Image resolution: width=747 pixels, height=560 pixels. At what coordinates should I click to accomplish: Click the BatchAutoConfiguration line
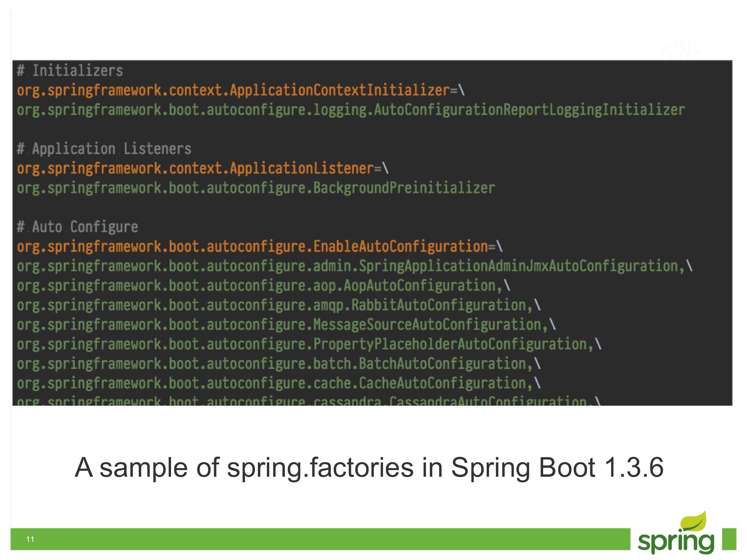pos(278,364)
